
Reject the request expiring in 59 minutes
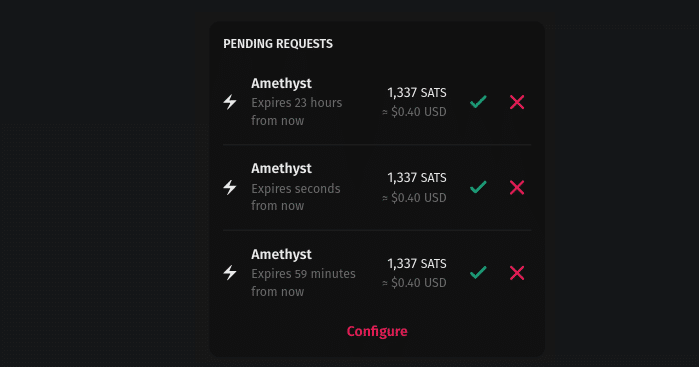pyautogui.click(x=517, y=272)
